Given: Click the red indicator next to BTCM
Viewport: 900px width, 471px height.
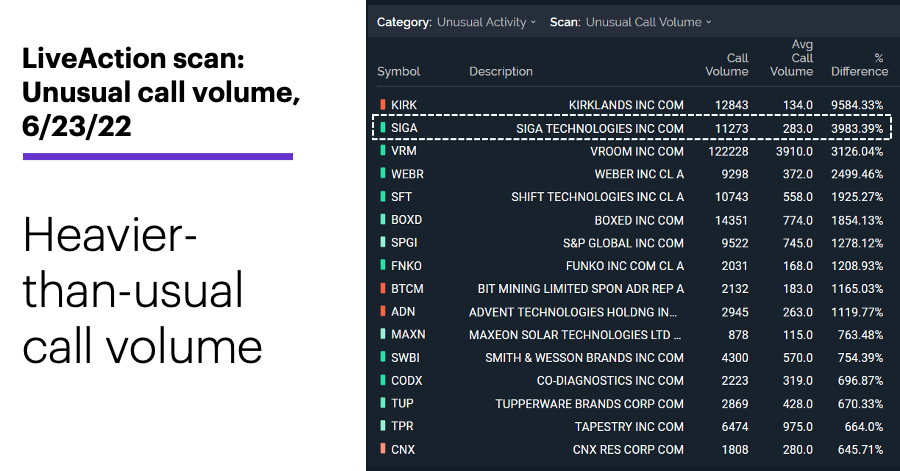Looking at the screenshot, I should coord(383,288).
